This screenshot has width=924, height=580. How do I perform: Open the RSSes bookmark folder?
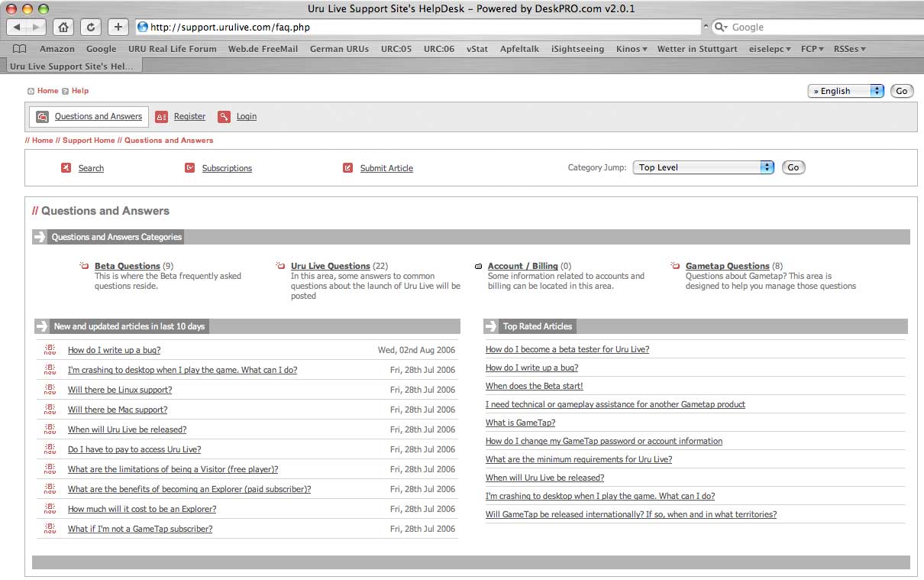849,49
